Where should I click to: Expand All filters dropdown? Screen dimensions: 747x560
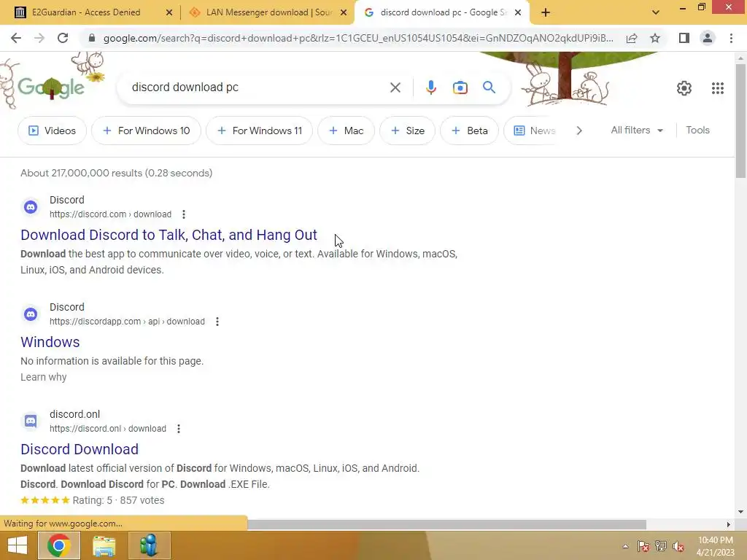tap(637, 131)
